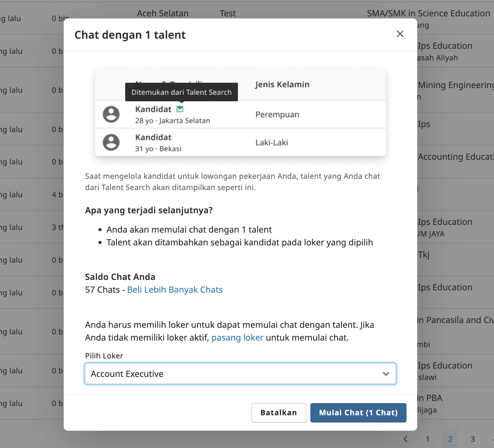
Task: Click the Jenis Kelamin column header
Action: [x=282, y=84]
